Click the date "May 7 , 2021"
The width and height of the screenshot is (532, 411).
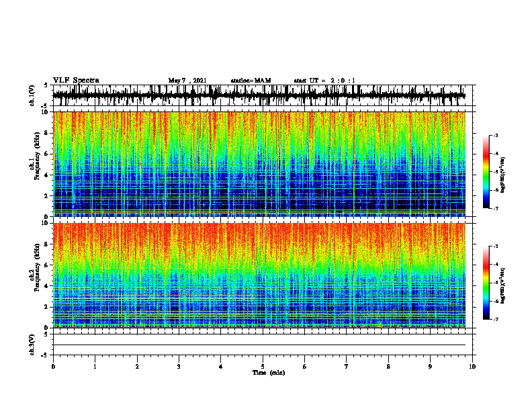point(187,81)
